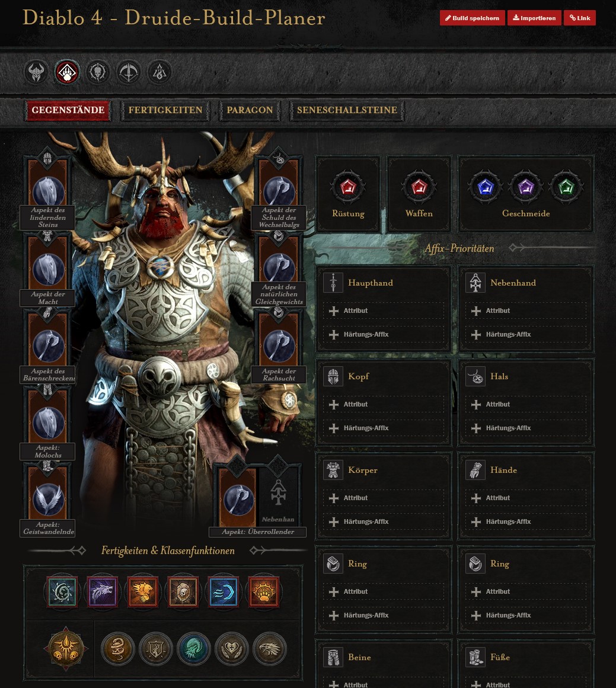Add a Härtungs-Affix to Hals
The image size is (616, 688).
(x=525, y=428)
